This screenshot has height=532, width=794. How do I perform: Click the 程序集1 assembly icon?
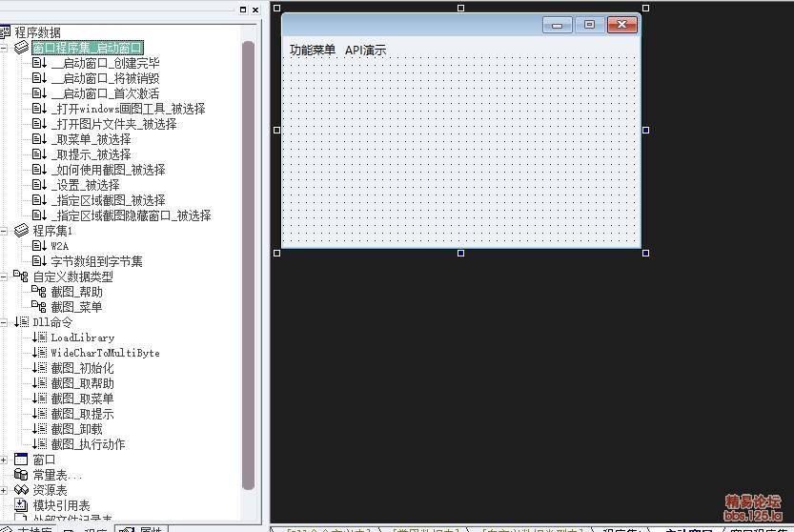pos(22,231)
